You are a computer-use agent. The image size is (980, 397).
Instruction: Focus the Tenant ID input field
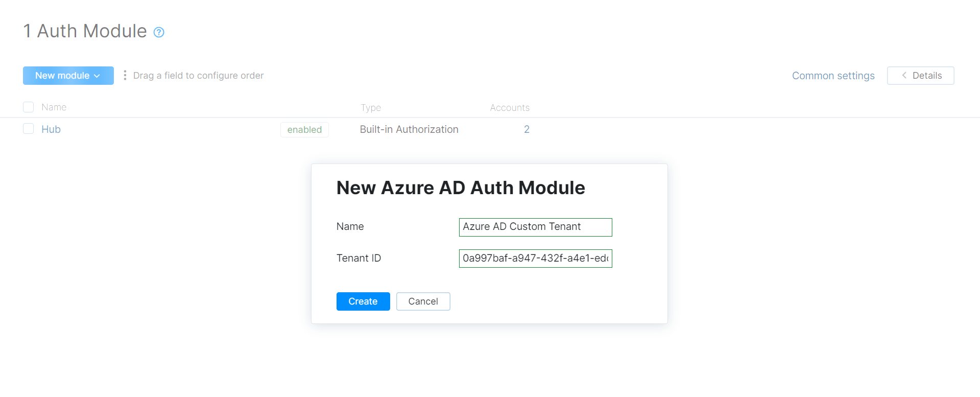535,258
